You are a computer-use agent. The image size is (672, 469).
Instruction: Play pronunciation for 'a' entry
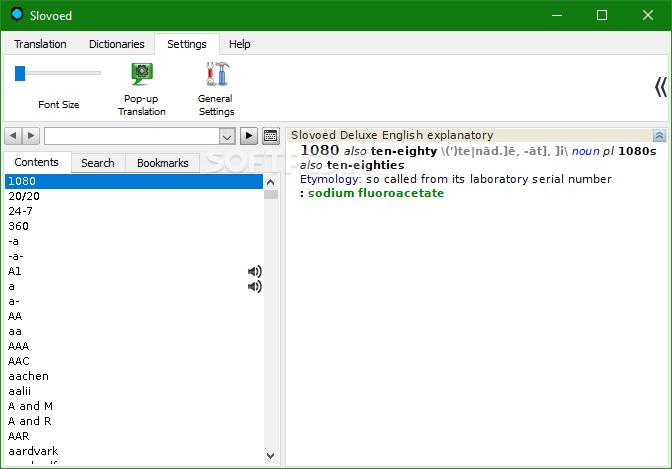(x=255, y=286)
